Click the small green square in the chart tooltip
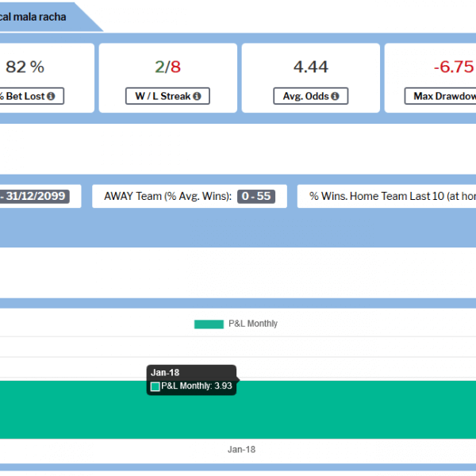Image resolution: width=476 pixels, height=476 pixels. pyautogui.click(x=155, y=386)
